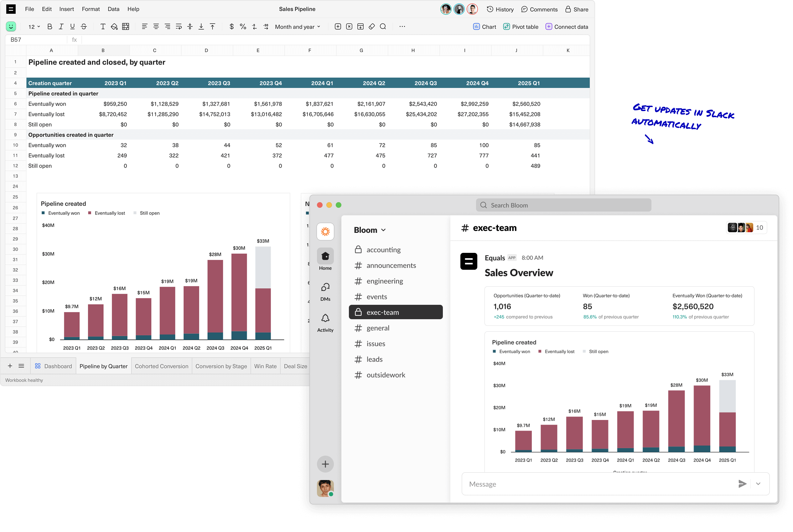Toggle strikethrough formatting
Screen dimensions: 793x532
pyautogui.click(x=84, y=27)
